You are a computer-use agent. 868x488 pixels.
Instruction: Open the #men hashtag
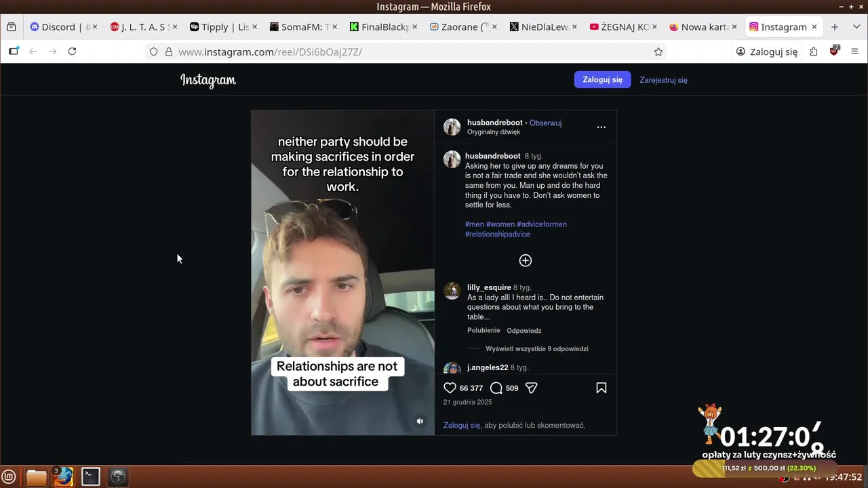[475, 224]
